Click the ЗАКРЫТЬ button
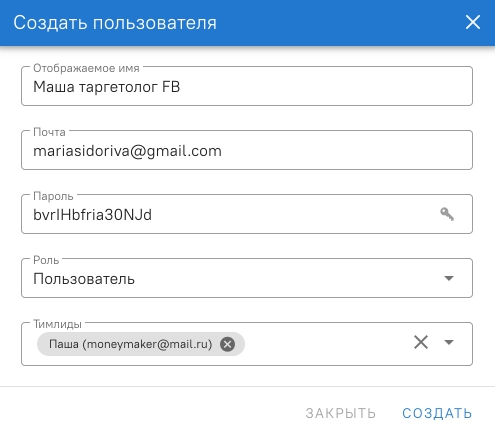This screenshot has width=495, height=435. [x=341, y=413]
